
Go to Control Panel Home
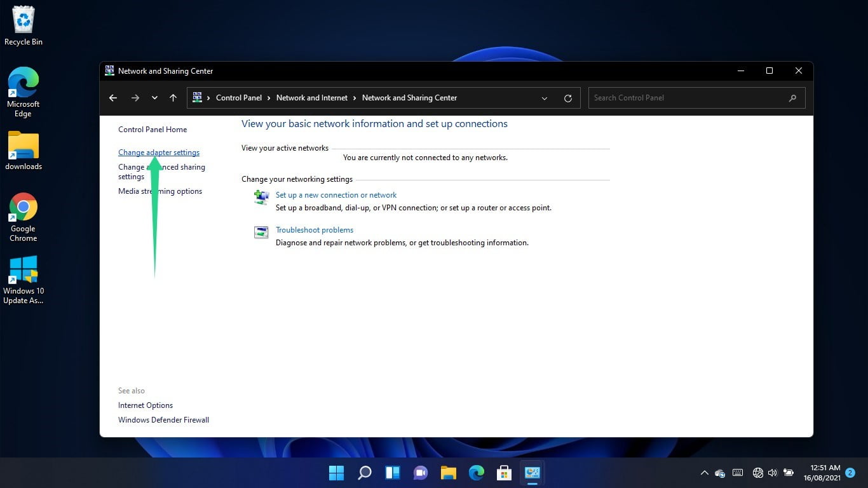click(153, 129)
